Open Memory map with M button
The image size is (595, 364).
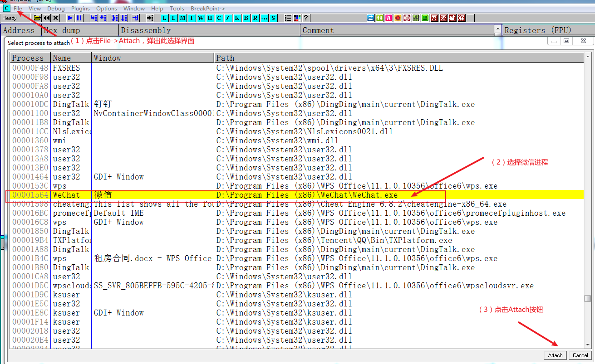point(182,18)
